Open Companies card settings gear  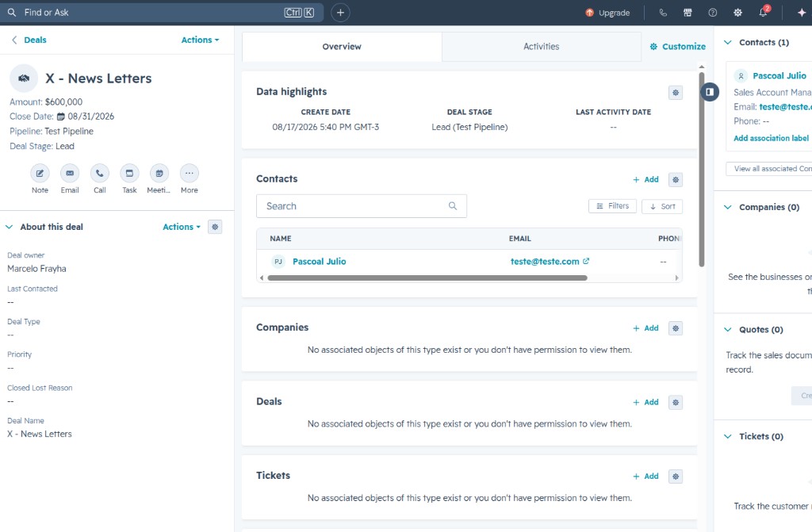click(676, 328)
